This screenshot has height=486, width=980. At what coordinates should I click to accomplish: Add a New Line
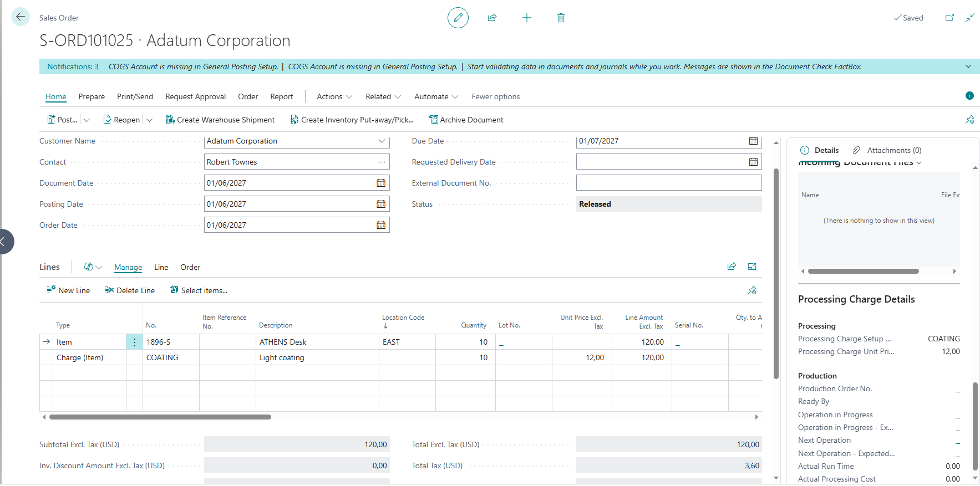coord(68,290)
